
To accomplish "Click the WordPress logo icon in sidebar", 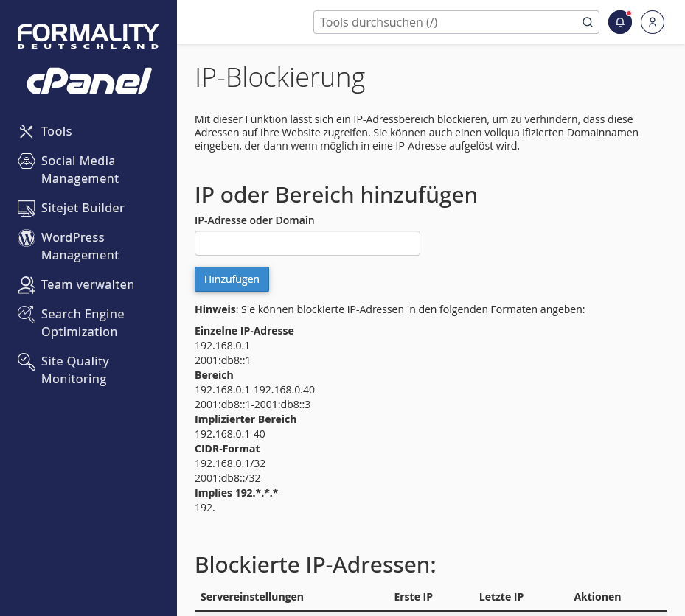I will (27, 238).
